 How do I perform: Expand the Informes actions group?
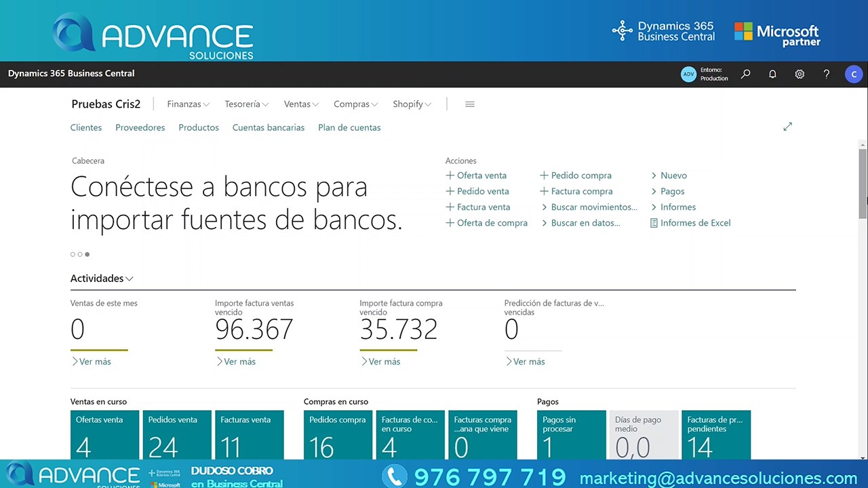tap(673, 207)
